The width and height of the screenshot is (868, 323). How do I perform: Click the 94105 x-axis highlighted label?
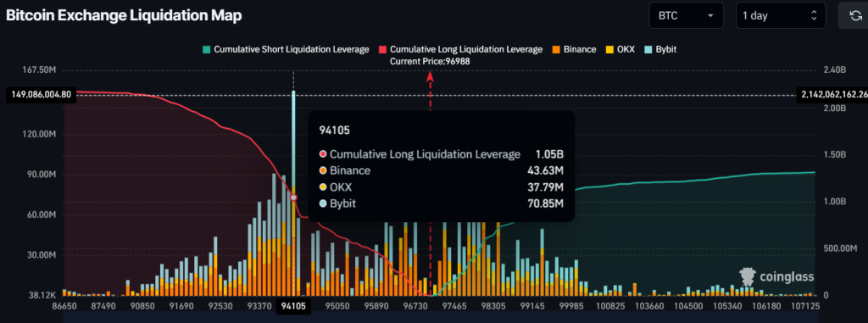click(293, 306)
